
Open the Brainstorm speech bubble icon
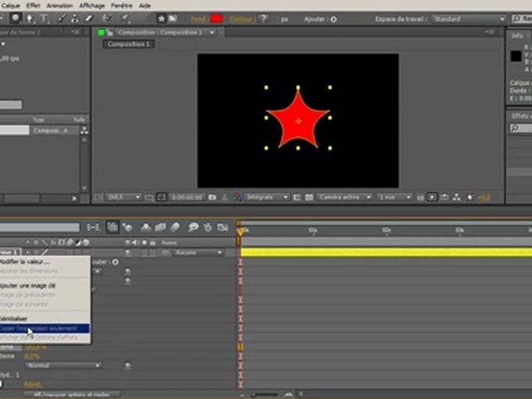coord(193,227)
